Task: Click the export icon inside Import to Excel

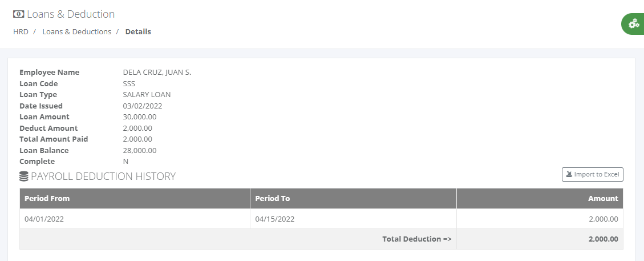Action: (x=569, y=174)
